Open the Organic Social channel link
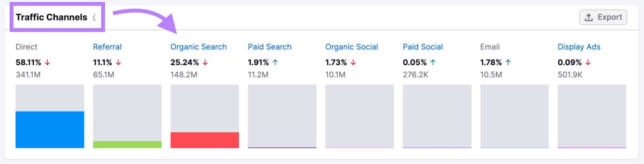Viewport: 644px width, 164px height. coord(351,47)
